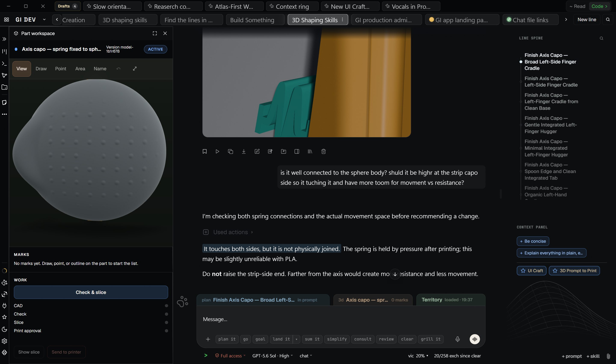Open search at top right of tab bar
The image size is (616, 364).
tap(608, 20)
